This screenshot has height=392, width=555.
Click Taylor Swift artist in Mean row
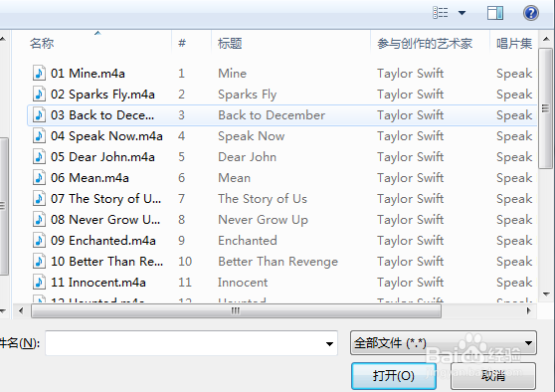coord(410,178)
